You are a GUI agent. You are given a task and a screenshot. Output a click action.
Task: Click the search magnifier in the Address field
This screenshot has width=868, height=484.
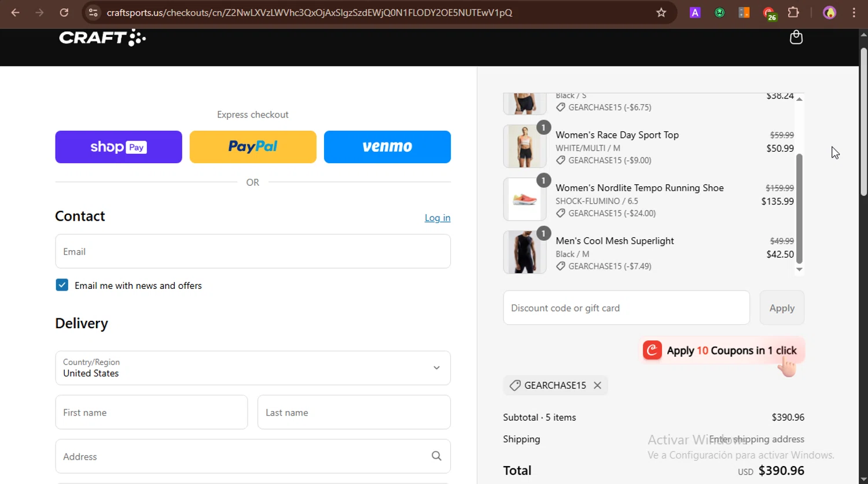pos(436,456)
